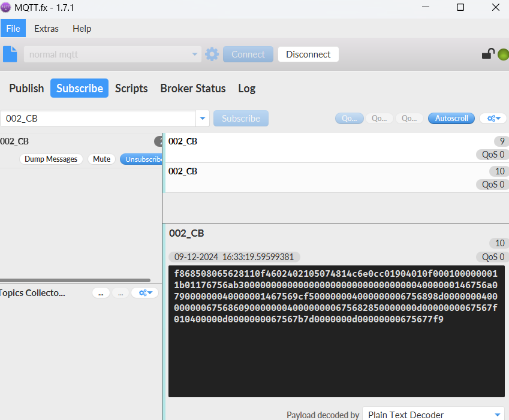Click the detail panel message number 10 badge

(499, 243)
